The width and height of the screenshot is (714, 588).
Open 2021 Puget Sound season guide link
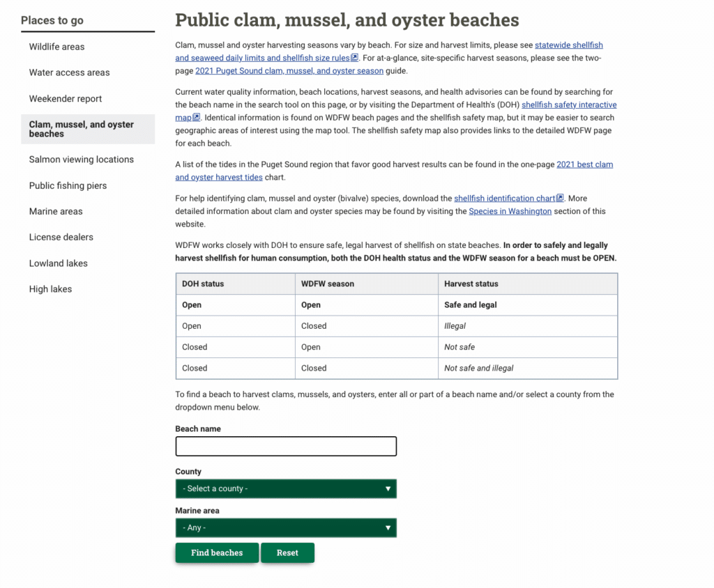tap(289, 71)
